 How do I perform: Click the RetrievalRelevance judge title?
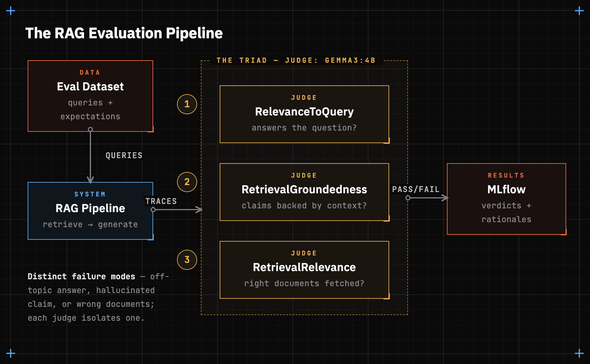click(304, 267)
